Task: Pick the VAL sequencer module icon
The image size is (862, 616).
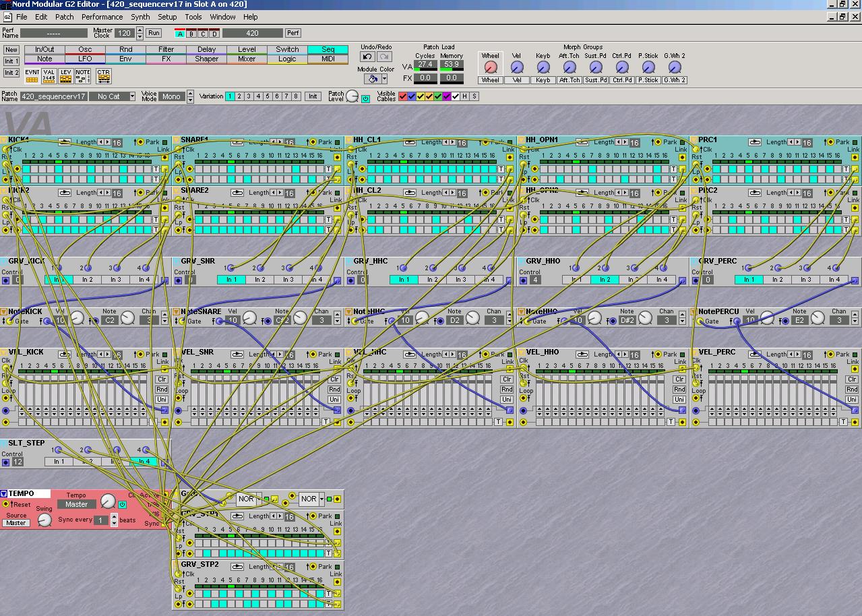Action: 49,76
